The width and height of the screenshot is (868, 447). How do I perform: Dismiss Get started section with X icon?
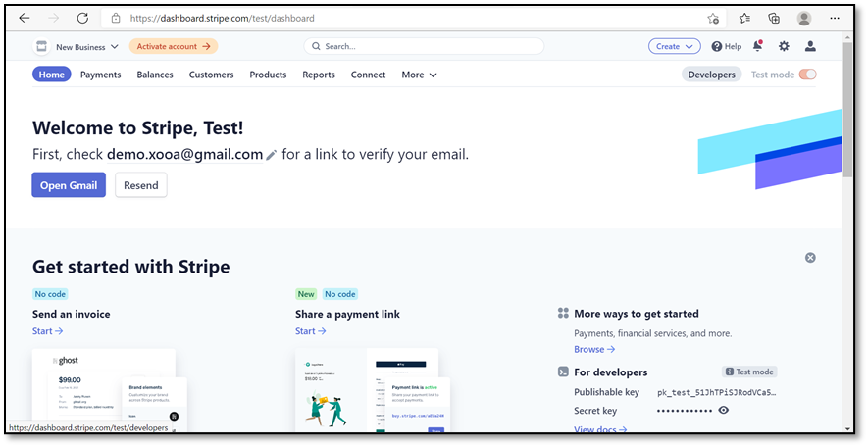810,257
